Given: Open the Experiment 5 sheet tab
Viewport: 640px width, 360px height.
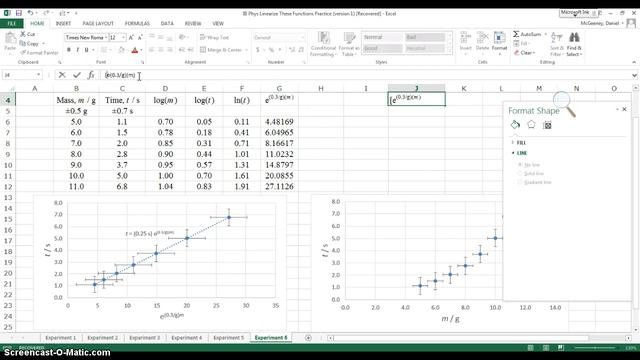Looking at the screenshot, I should tap(229, 338).
